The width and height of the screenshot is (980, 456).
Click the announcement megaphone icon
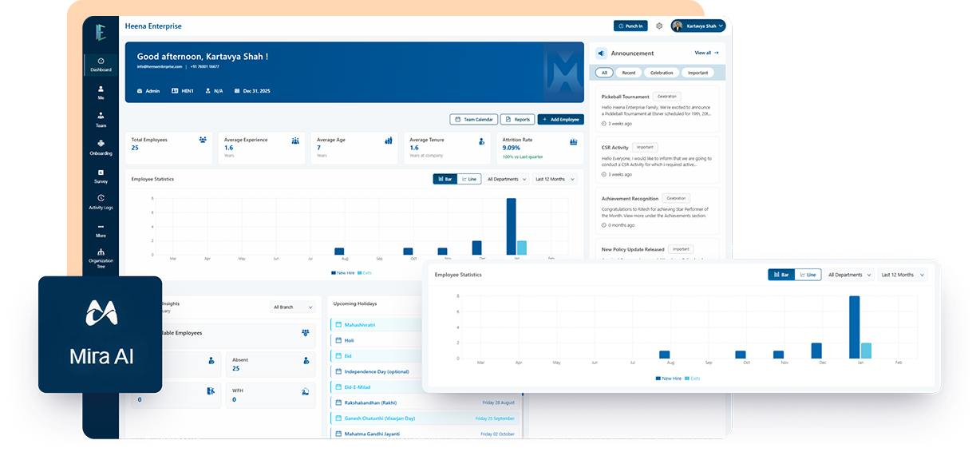pyautogui.click(x=601, y=54)
